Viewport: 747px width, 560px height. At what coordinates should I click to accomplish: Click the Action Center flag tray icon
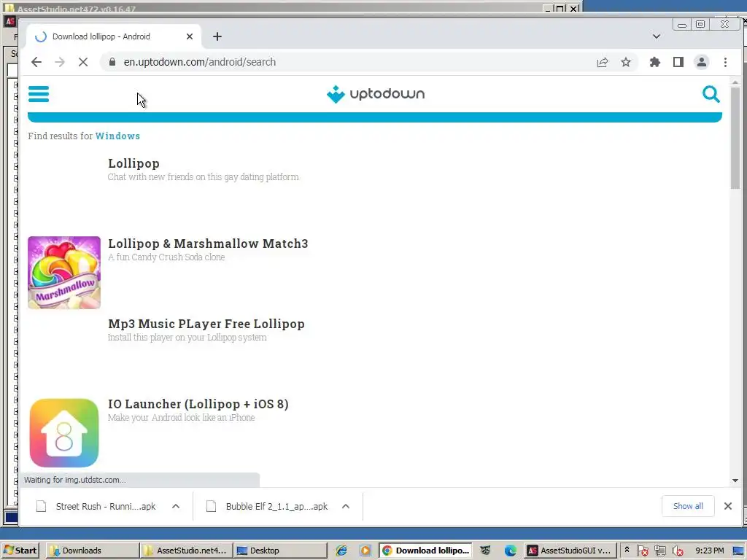pyautogui.click(x=642, y=551)
